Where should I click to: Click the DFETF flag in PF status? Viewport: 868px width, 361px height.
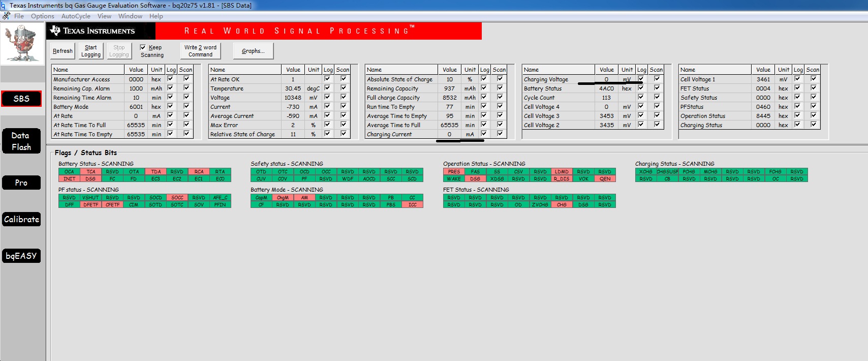point(91,205)
